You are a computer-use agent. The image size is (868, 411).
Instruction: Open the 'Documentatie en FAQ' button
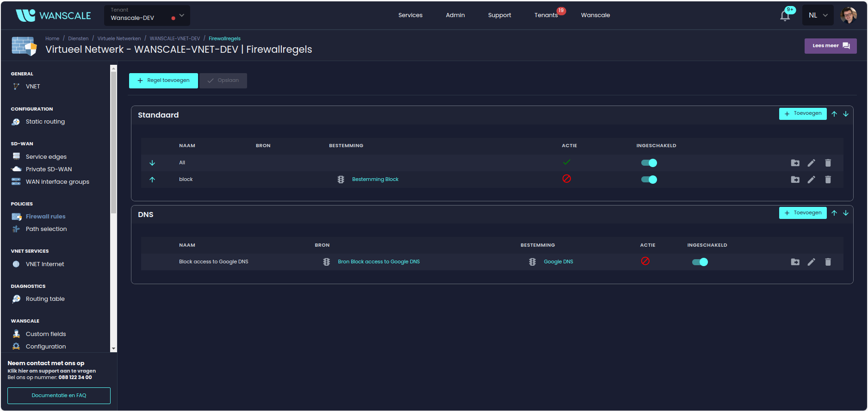pyautogui.click(x=59, y=396)
